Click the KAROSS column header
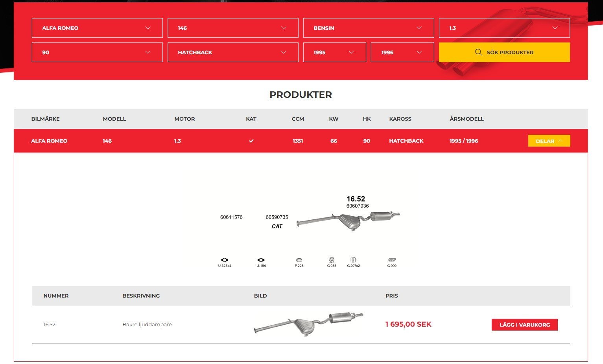Viewport: 603px width, 364px height. [x=400, y=119]
